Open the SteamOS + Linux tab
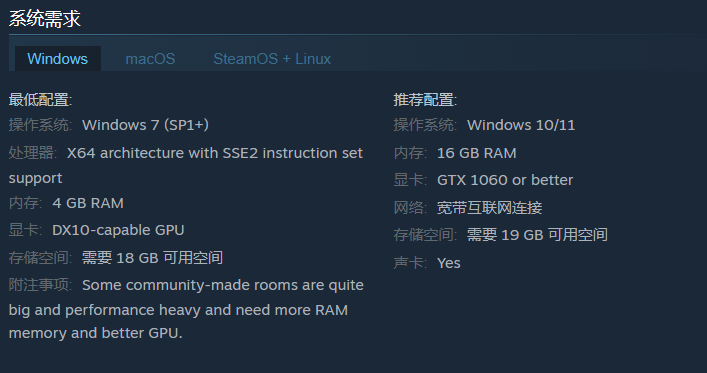This screenshot has height=373, width=707. (x=272, y=59)
